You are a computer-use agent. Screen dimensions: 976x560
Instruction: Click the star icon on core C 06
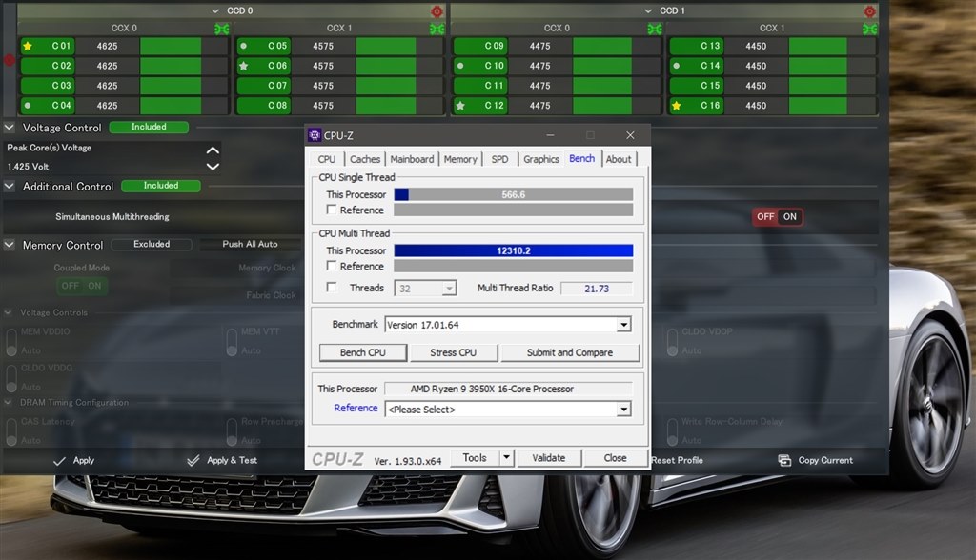(243, 66)
